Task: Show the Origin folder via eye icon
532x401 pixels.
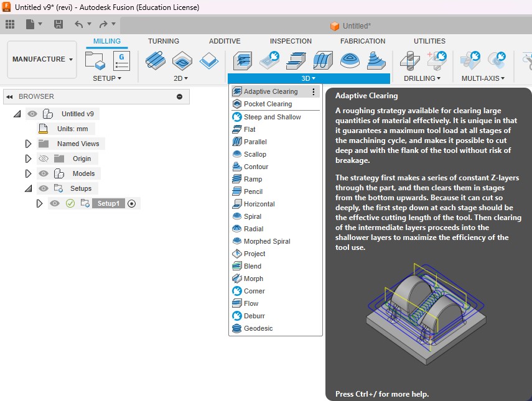Action: [44, 159]
